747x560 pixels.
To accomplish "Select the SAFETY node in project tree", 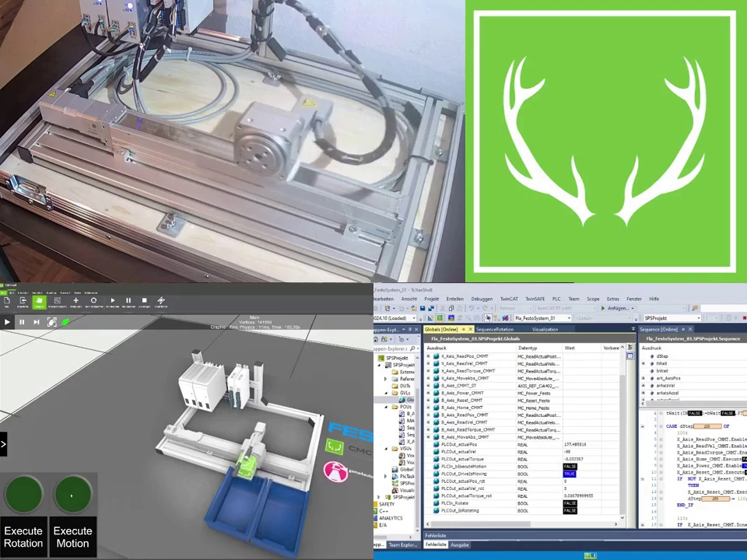I will coord(387,504).
